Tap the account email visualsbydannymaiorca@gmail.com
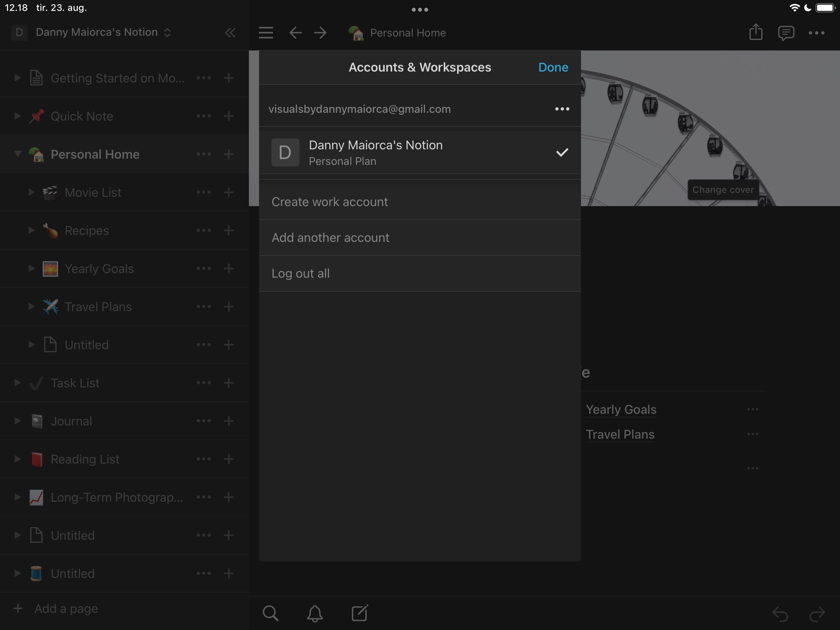This screenshot has height=630, width=840. [x=359, y=109]
